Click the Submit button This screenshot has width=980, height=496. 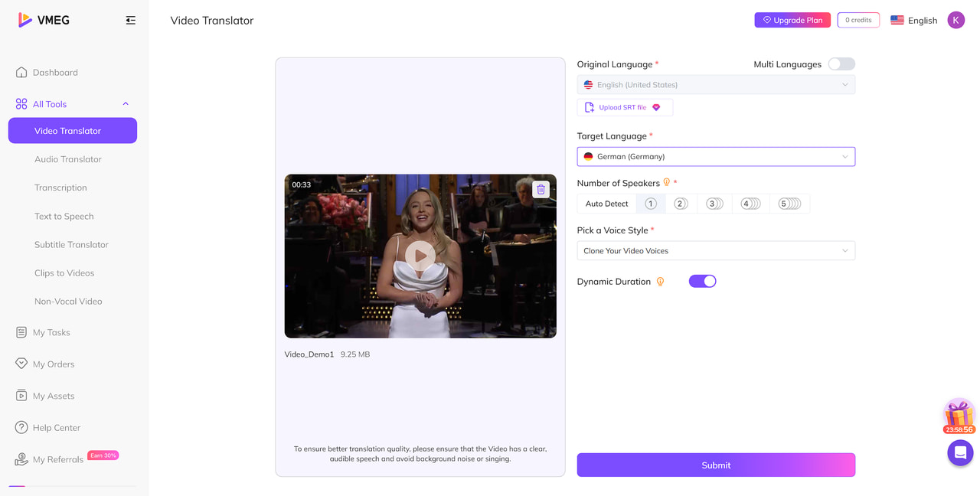(716, 465)
